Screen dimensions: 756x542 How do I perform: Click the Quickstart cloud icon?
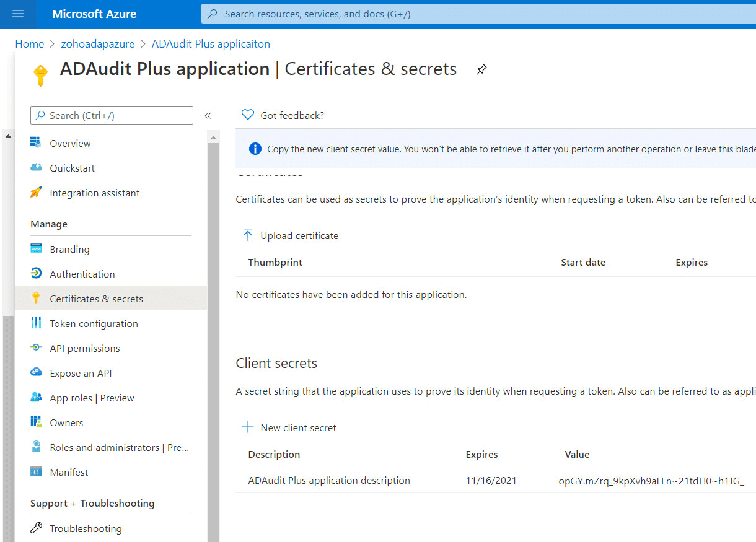tap(37, 168)
